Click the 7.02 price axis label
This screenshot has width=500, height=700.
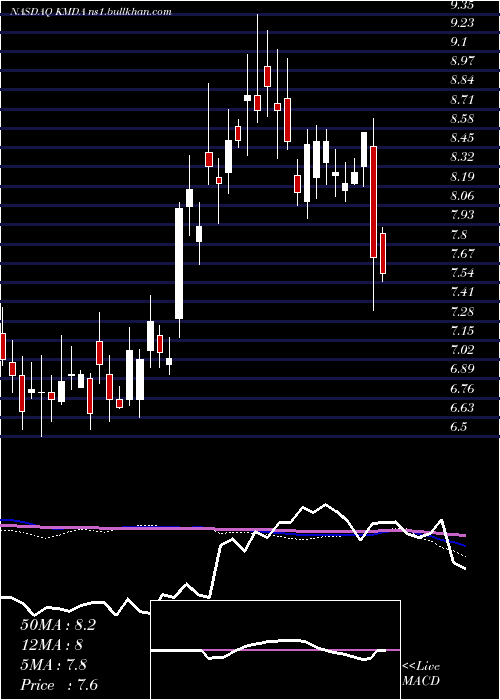(462, 350)
